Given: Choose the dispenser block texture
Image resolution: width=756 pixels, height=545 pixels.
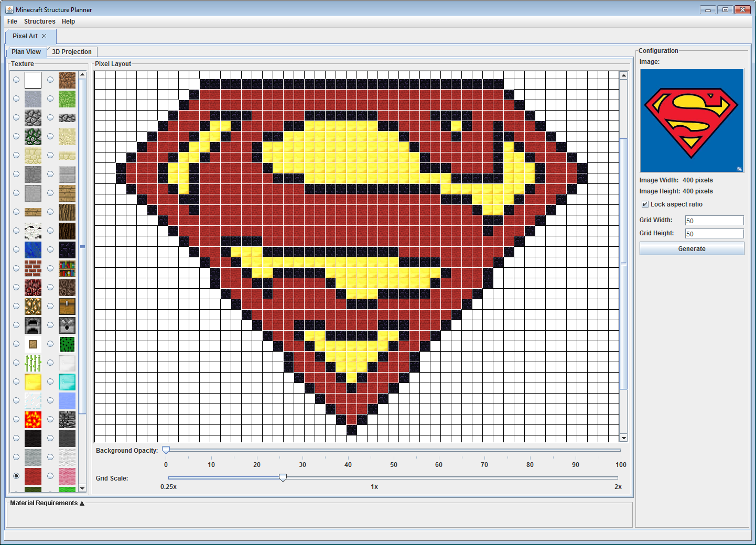Looking at the screenshot, I should click(67, 325).
